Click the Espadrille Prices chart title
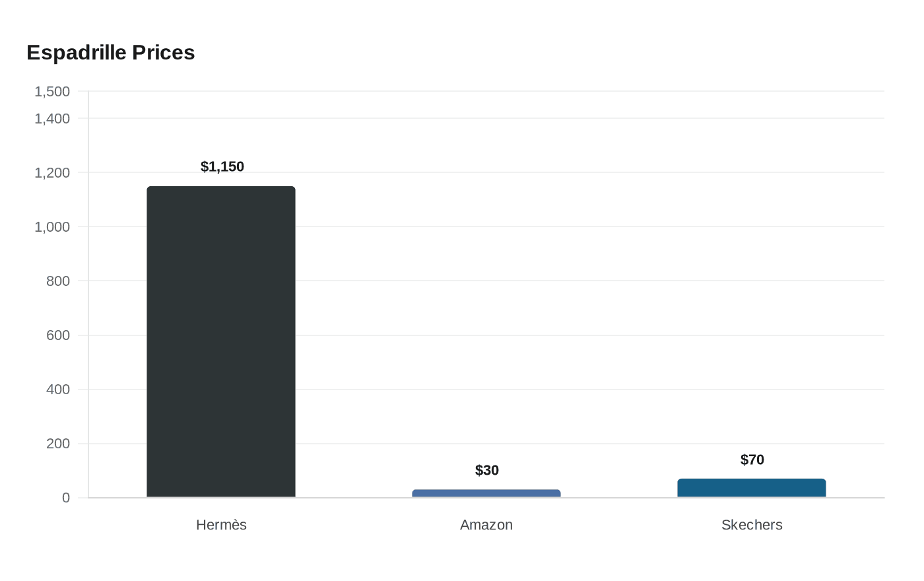 111,52
